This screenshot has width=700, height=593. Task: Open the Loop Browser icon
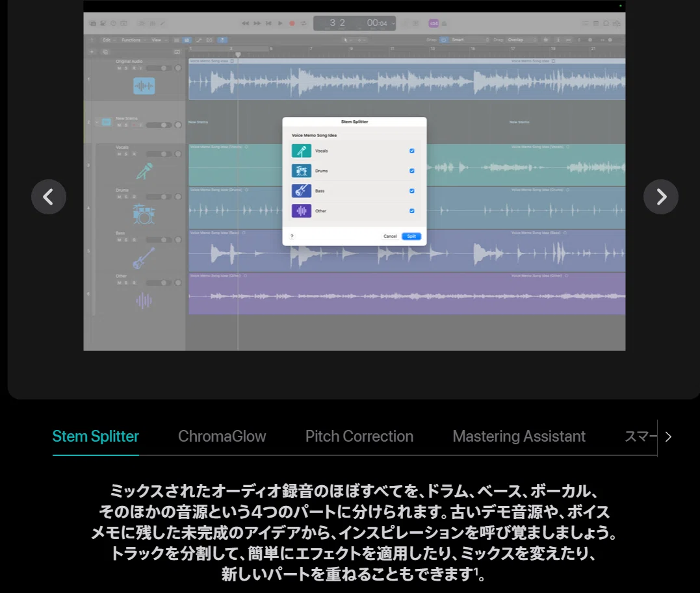(606, 23)
